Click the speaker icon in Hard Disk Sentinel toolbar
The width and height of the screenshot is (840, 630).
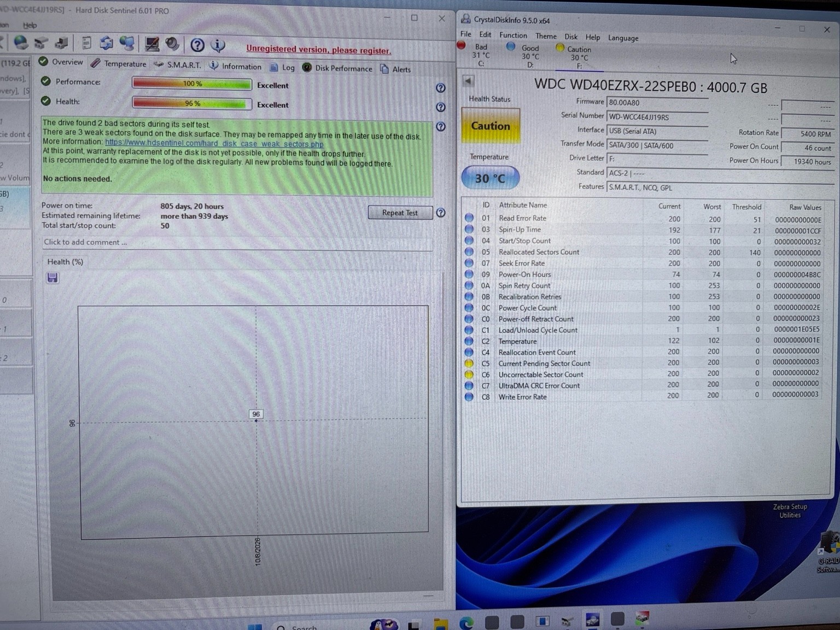click(x=172, y=44)
